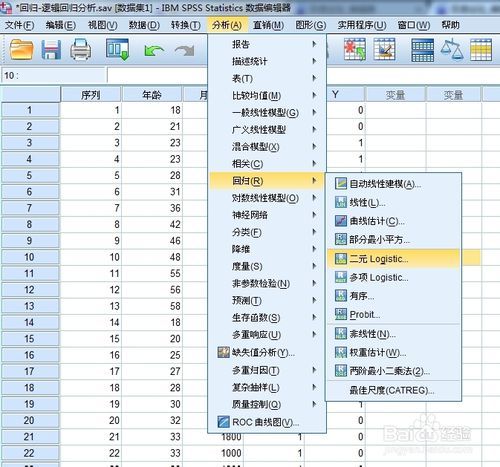
Task: Click the icon beside 多项 Logistic
Action: (x=341, y=277)
